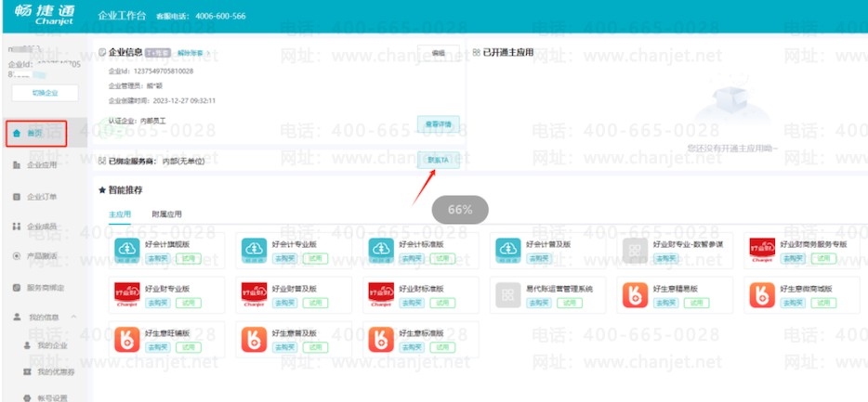Open the 好生意精易版 app icon
This screenshot has height=402, width=868.
click(635, 294)
